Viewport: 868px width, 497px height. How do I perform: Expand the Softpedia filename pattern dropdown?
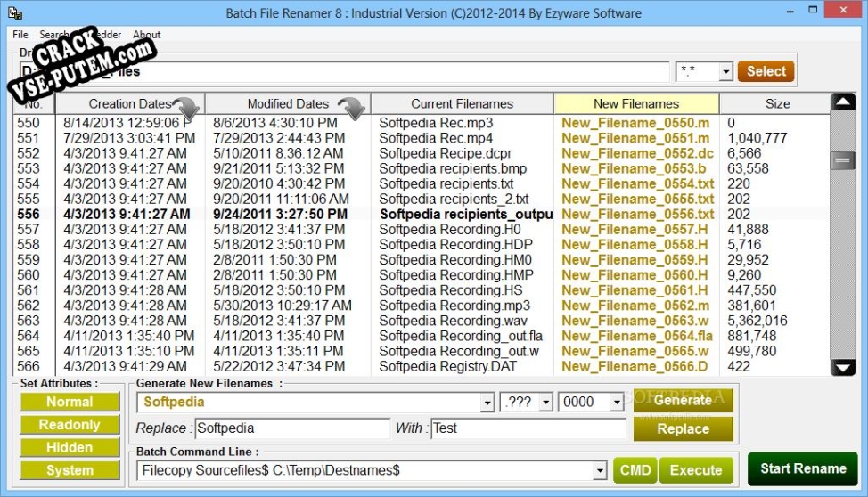pos(487,403)
